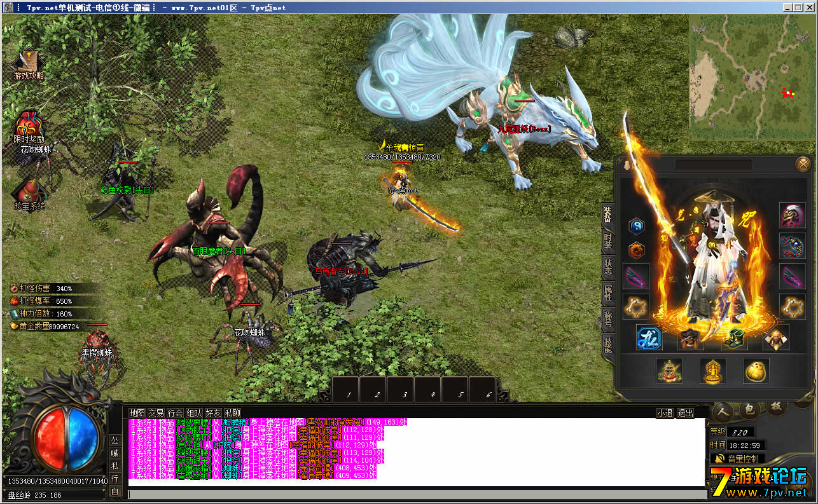Click the left purple bracelet slot
818x504 pixels.
click(635, 276)
